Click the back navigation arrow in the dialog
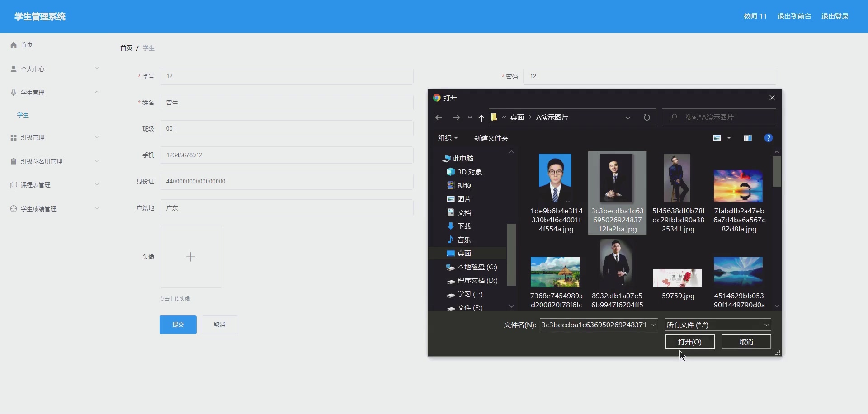 [438, 117]
